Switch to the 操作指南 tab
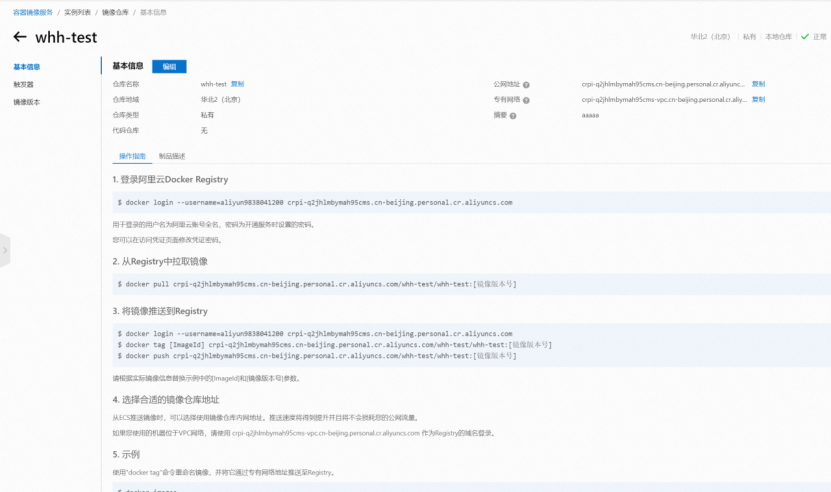 click(x=132, y=156)
